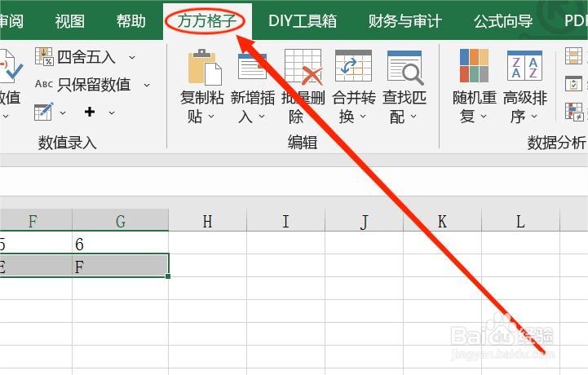Click the 四舍五入 rounding icon
The width and height of the screenshot is (588, 375).
[44, 56]
